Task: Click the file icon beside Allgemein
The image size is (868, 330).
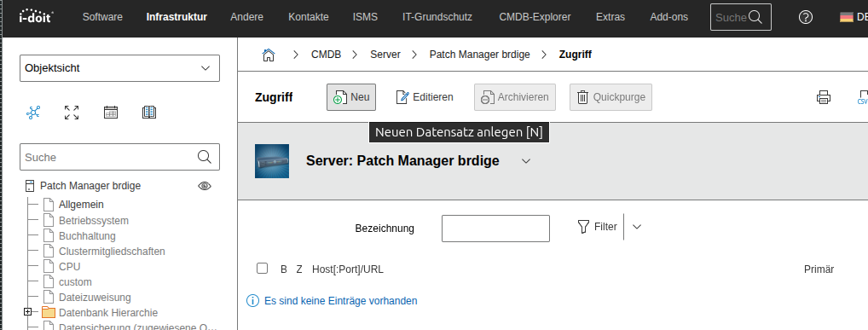Action: pos(48,205)
